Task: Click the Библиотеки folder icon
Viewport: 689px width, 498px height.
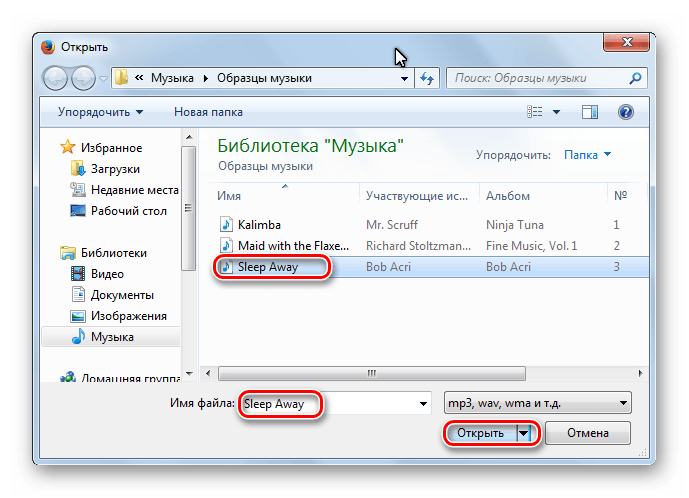Action: point(68,253)
